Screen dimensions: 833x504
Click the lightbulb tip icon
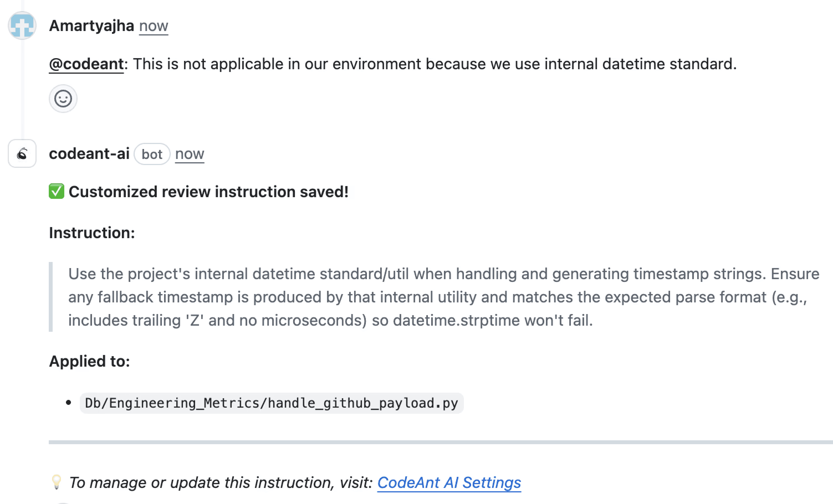click(57, 482)
